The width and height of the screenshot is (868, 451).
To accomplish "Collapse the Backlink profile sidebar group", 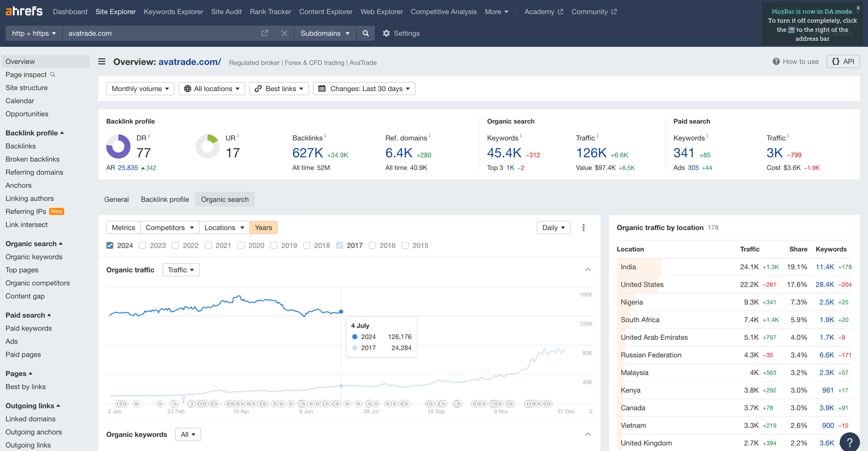I will click(35, 133).
